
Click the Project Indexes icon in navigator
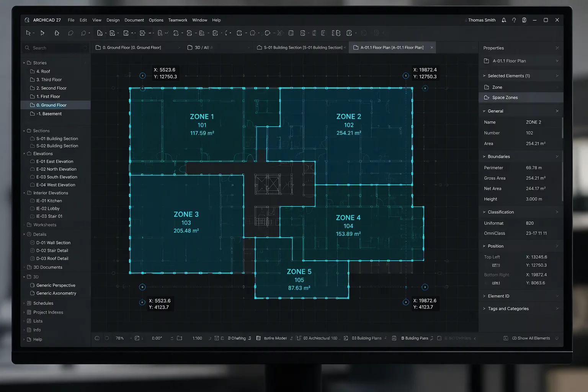pos(29,312)
